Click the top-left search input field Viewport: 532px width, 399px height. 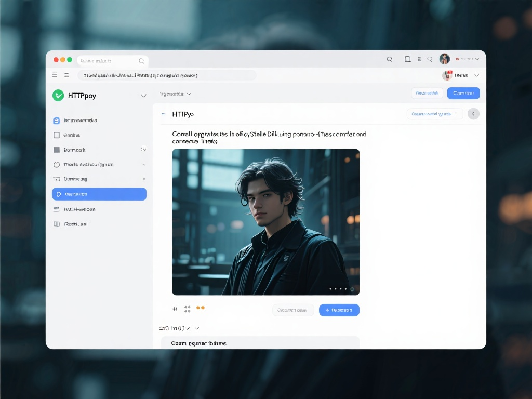pos(113,61)
